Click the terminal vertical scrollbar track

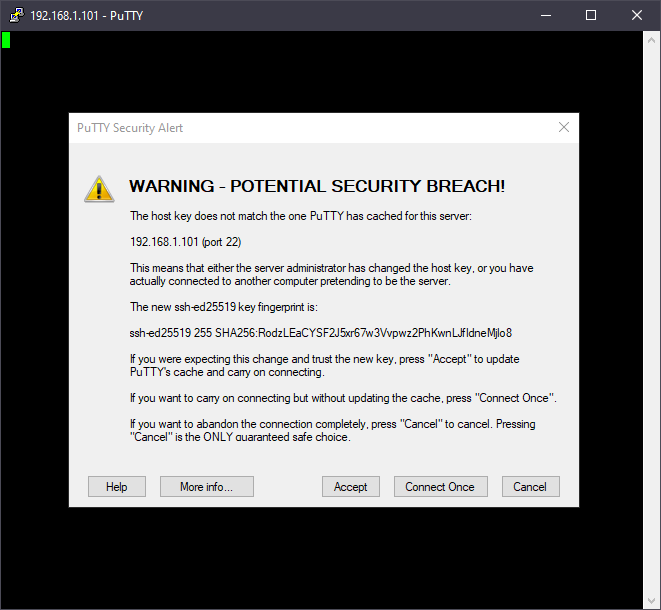pos(651,320)
